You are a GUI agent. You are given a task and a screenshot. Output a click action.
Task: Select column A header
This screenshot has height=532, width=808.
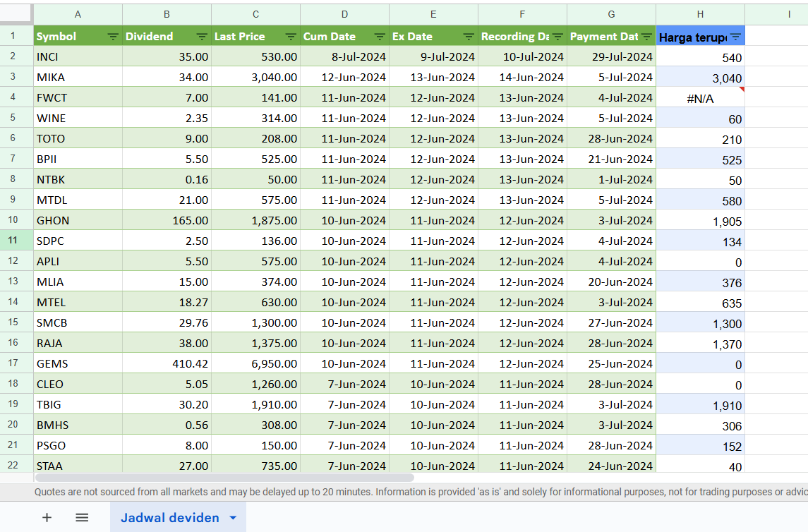pos(78,14)
